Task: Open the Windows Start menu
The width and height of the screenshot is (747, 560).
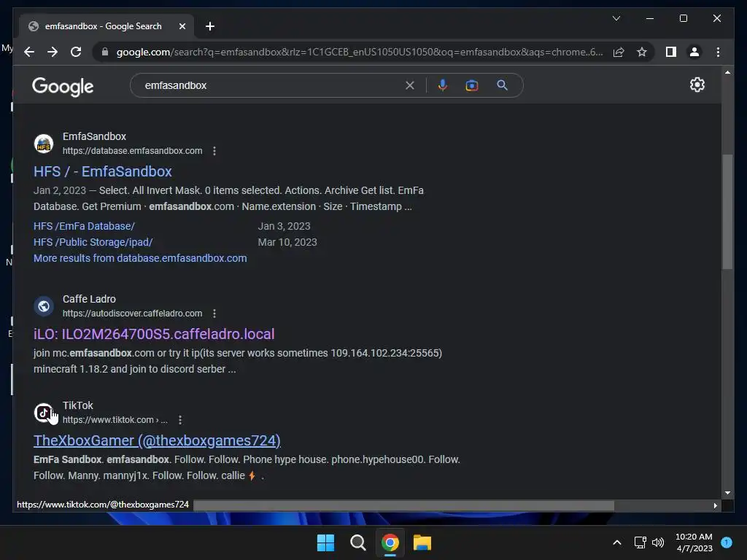Action: [x=325, y=542]
